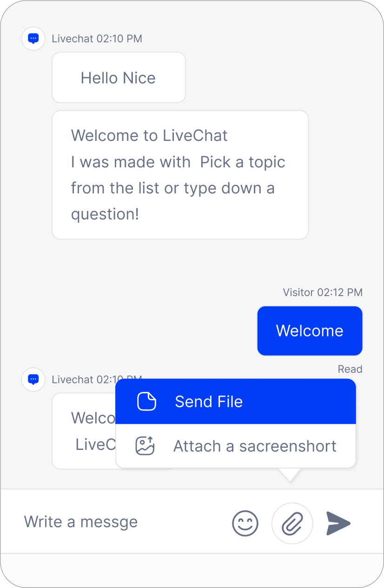384x588 pixels.
Task: Select the Send File menu option
Action: 236,402
